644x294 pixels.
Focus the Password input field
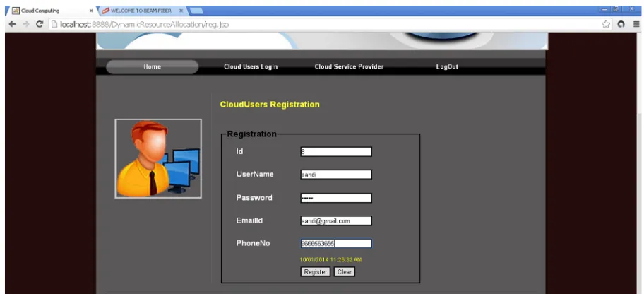336,198
